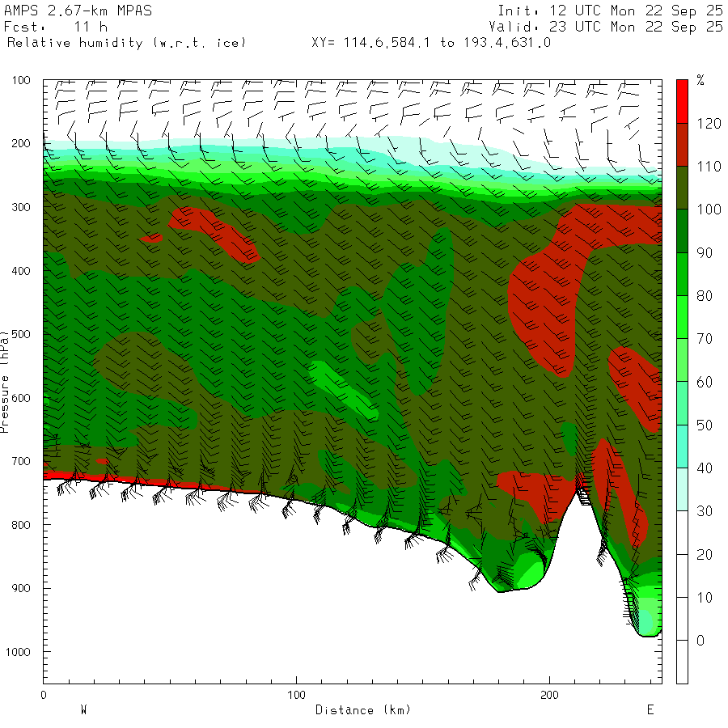Image resolution: width=728 pixels, height=728 pixels.
Task: Click the large red supersaturated region near 450 hPa
Action: pos(545,297)
